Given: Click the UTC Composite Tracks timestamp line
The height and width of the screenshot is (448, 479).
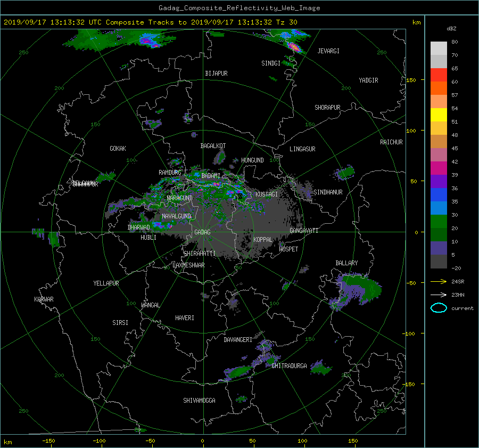Looking at the screenshot, I should coord(150,22).
